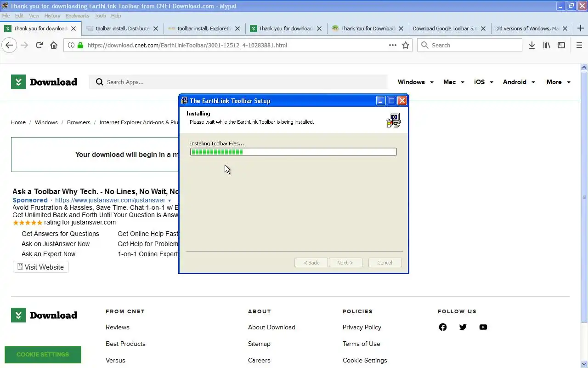This screenshot has width=588, height=368.
Task: Click the secure lock icon in address bar
Action: pyautogui.click(x=80, y=45)
